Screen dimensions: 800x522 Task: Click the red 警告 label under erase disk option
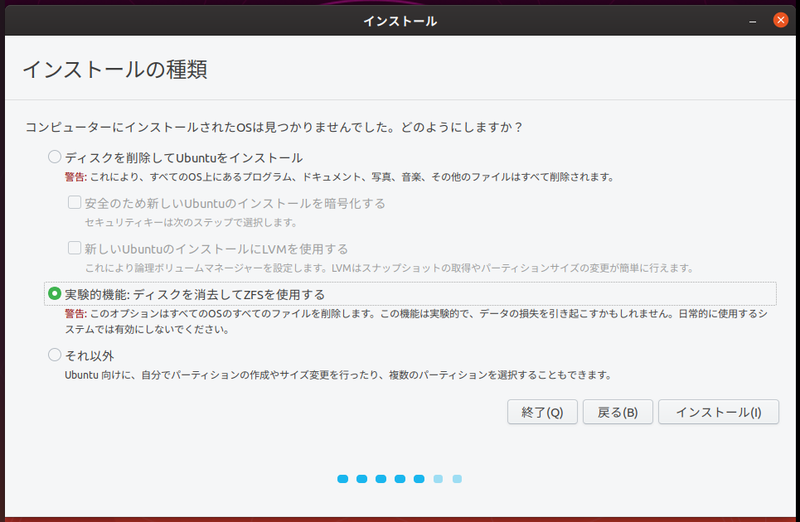point(76,177)
